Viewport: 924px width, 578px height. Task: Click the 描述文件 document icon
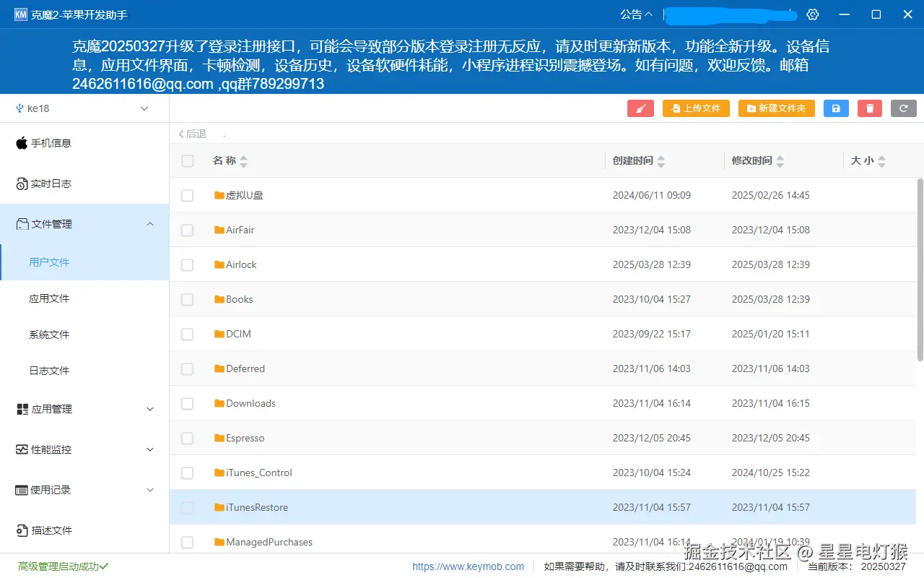22,530
